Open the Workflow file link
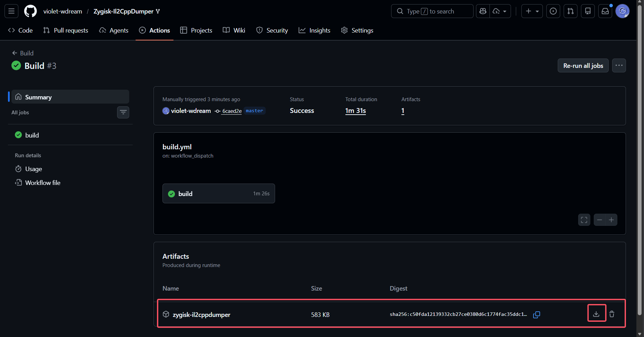The height and width of the screenshot is (337, 644). (x=70, y=183)
